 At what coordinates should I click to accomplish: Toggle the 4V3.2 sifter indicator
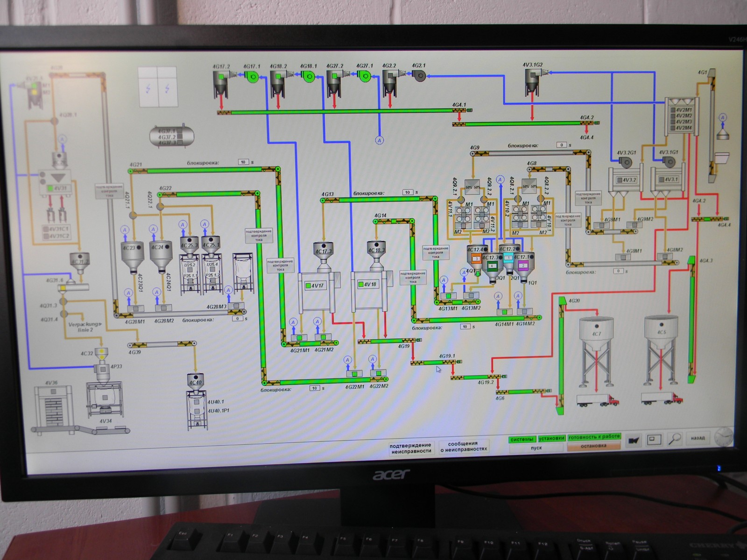pyautogui.click(x=620, y=180)
